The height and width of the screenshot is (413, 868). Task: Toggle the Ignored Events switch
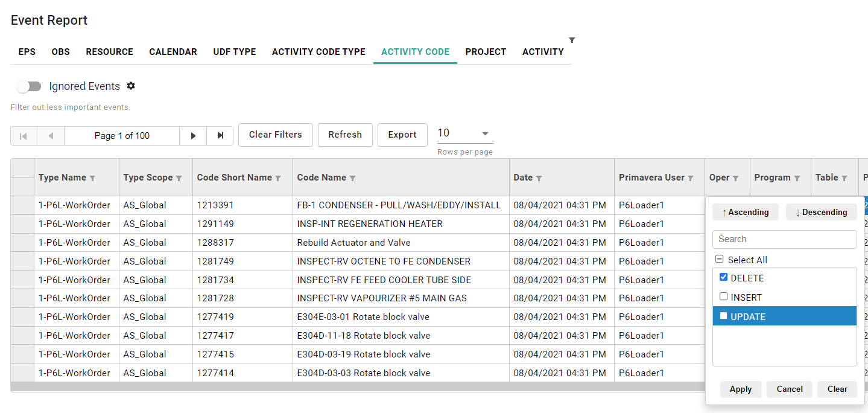29,86
